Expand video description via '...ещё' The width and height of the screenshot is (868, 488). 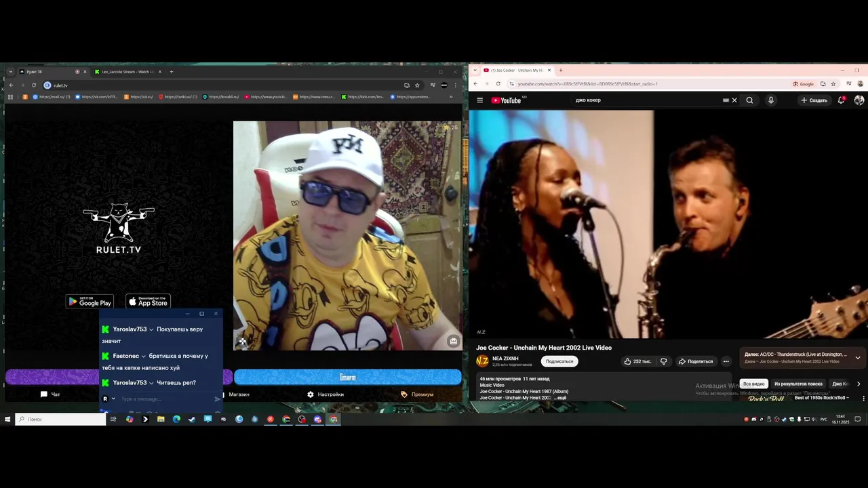click(560, 398)
